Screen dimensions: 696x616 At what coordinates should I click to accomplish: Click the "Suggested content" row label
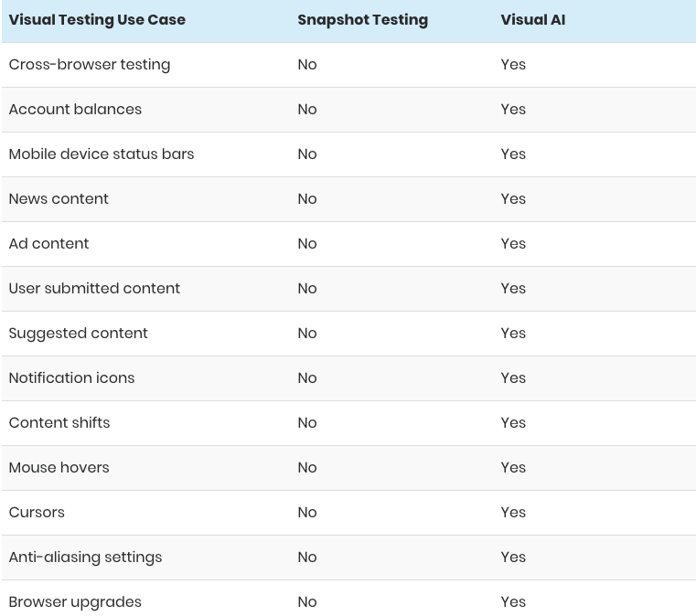click(78, 333)
